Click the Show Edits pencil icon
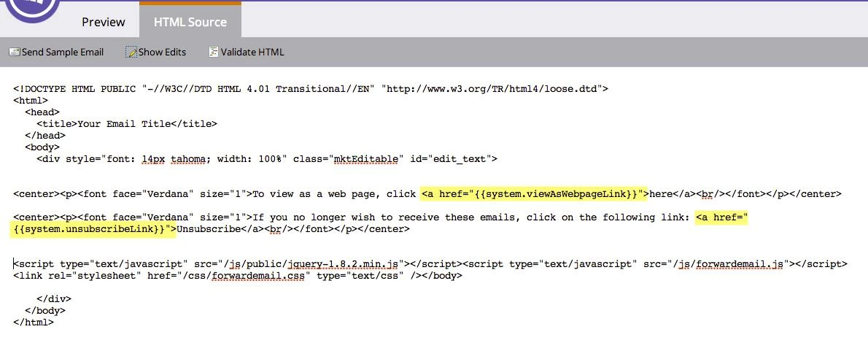The width and height of the screenshot is (868, 351). tap(131, 52)
